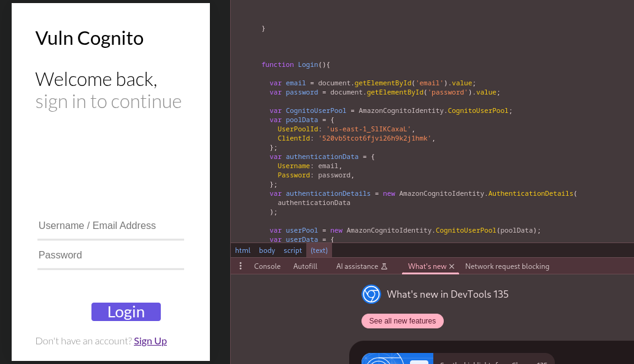Click the UserPoolId 'us-east-1_SlIKCaxaL' value
Viewport: 634px width, 364px height.
(x=368, y=129)
